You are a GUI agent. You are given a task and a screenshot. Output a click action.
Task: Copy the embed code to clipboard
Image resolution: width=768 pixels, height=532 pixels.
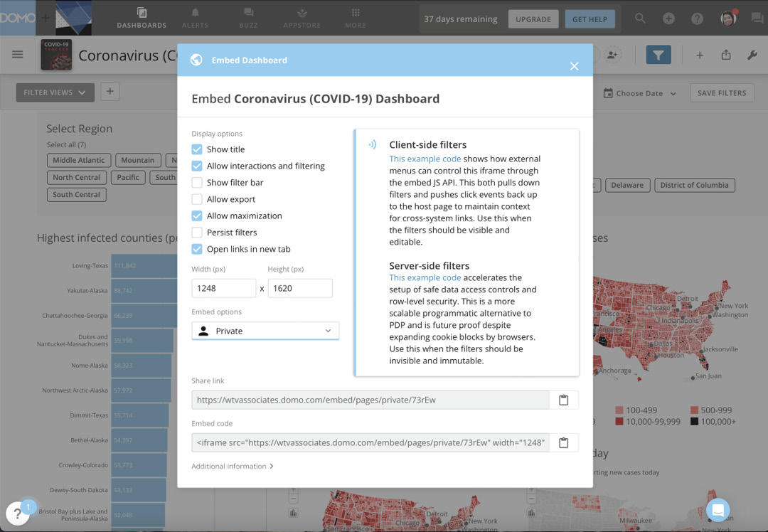point(564,442)
